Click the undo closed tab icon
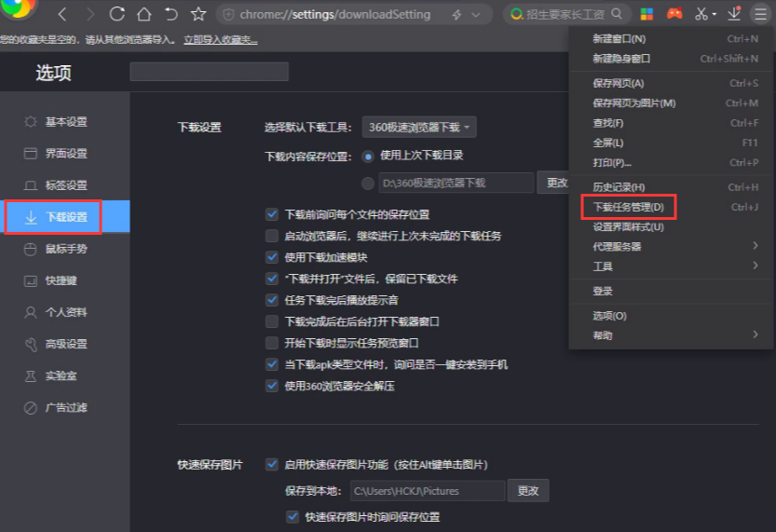This screenshot has height=532, width=776. 170,14
